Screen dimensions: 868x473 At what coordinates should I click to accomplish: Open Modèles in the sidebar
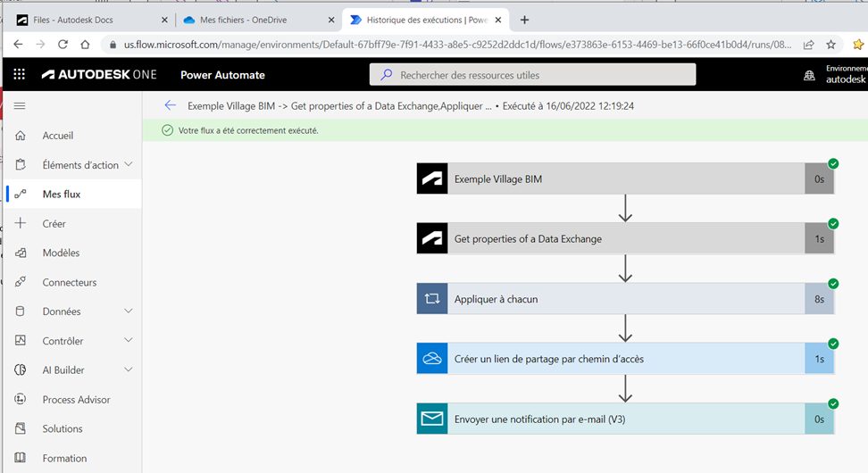click(x=72, y=253)
